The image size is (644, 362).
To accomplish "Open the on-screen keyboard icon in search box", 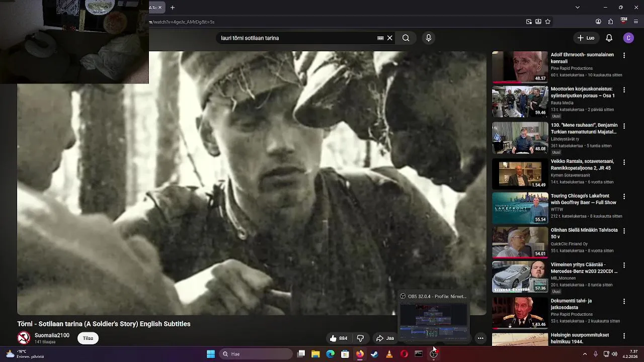I will pyautogui.click(x=380, y=38).
